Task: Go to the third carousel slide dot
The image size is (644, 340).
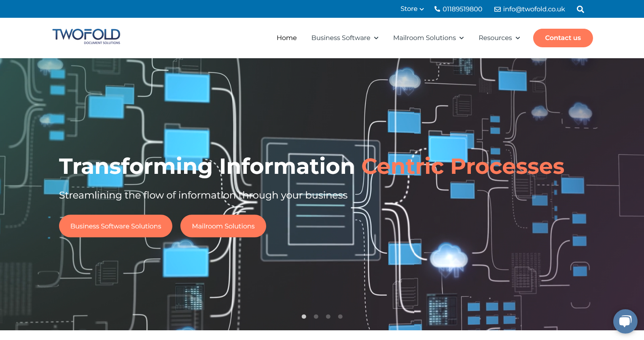Action: [328, 317]
